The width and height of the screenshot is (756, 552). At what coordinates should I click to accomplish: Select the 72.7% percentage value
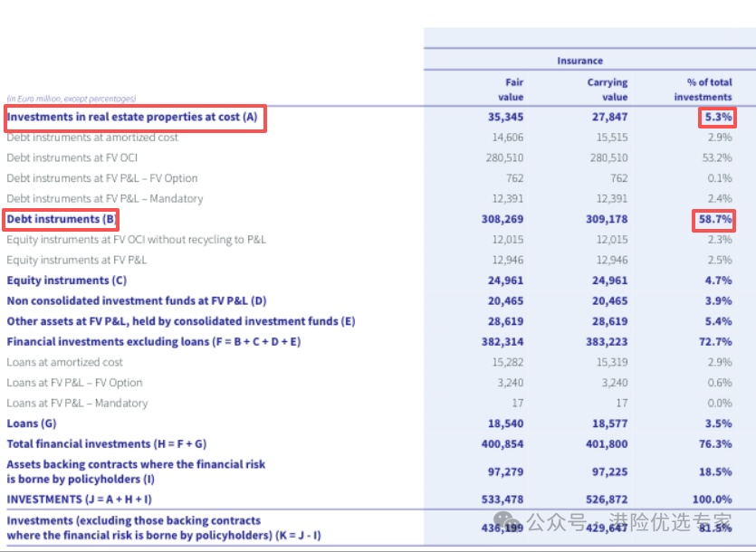point(715,342)
